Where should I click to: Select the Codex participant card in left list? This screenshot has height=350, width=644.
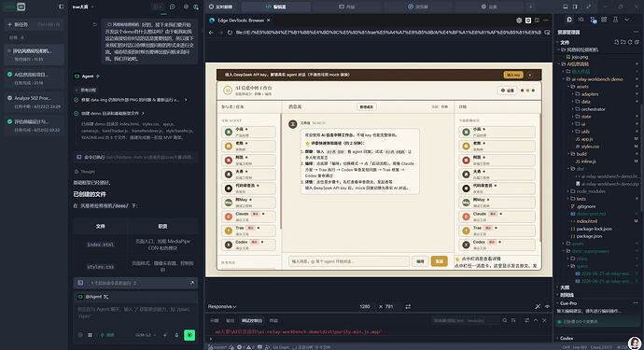coord(248,245)
